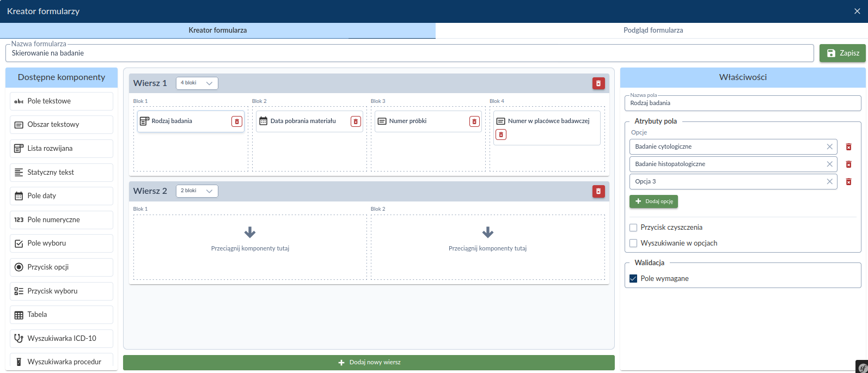Switch to Podgląd formularza tab

652,30
